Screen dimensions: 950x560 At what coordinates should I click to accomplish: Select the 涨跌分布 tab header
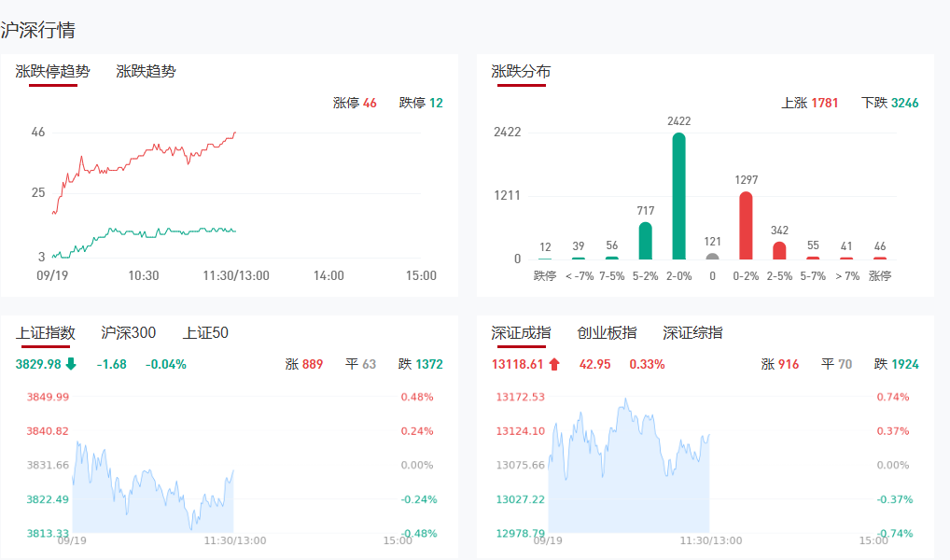point(521,71)
